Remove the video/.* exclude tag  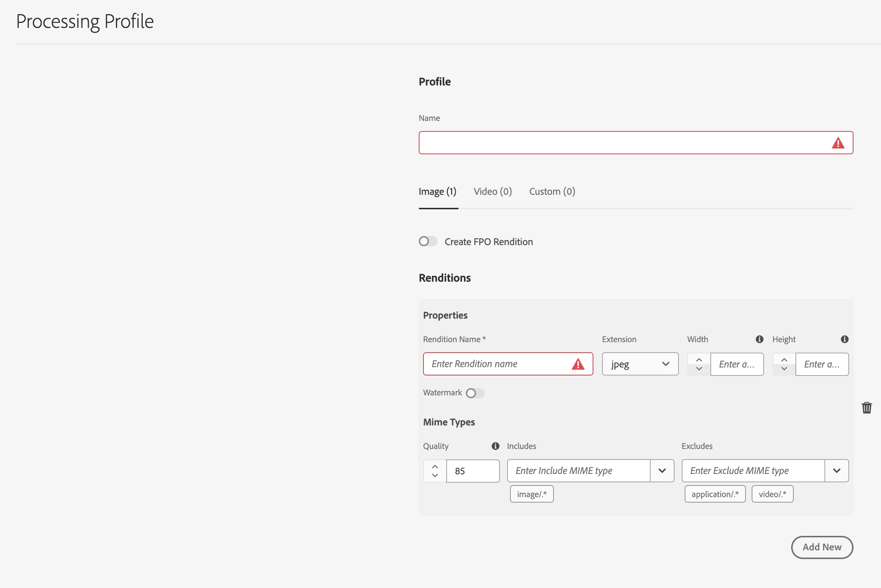[x=772, y=494]
